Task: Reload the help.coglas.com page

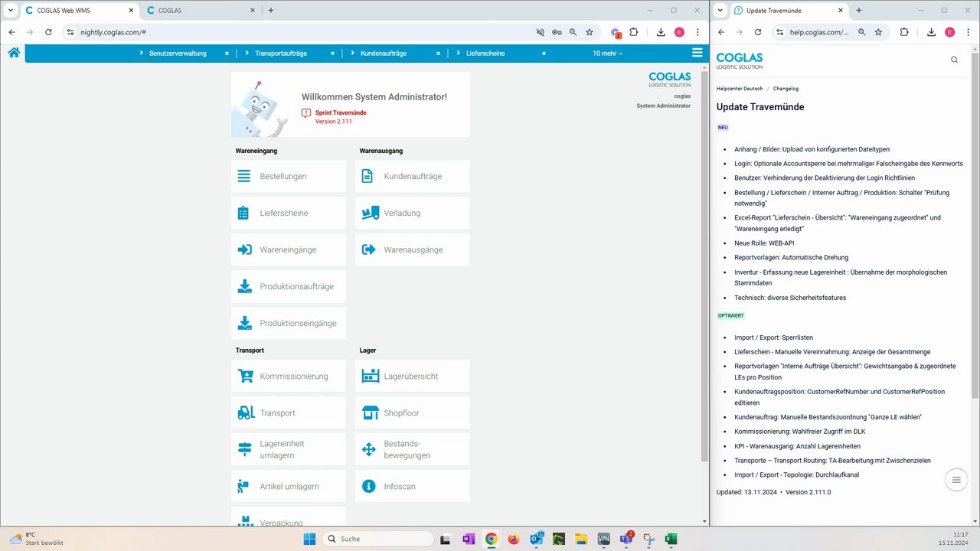Action: point(758,32)
